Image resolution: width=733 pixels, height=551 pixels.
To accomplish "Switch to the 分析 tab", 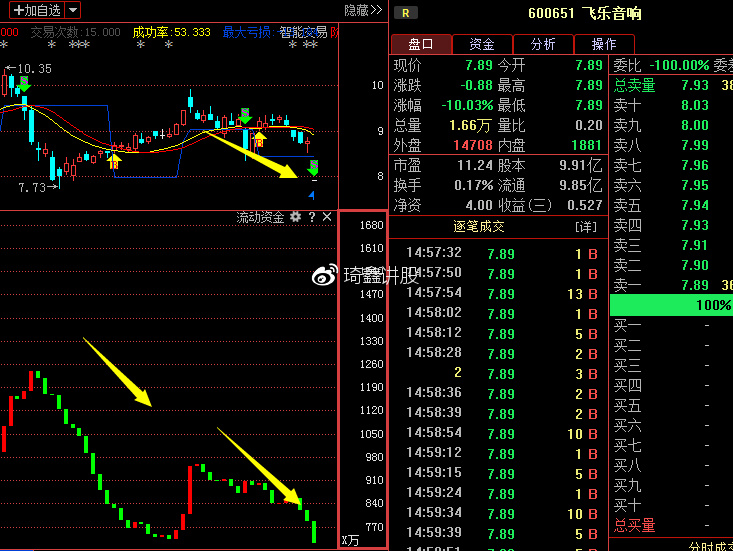I will (543, 44).
